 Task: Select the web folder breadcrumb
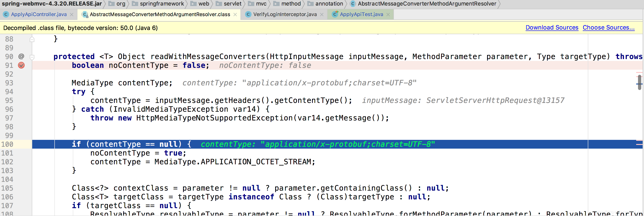coord(200,4)
